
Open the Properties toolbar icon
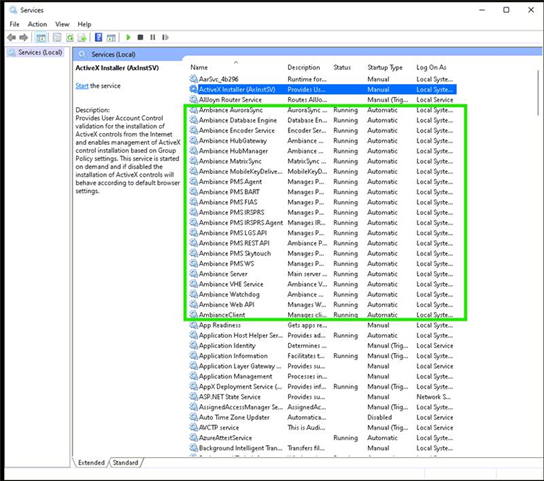[x=57, y=37]
